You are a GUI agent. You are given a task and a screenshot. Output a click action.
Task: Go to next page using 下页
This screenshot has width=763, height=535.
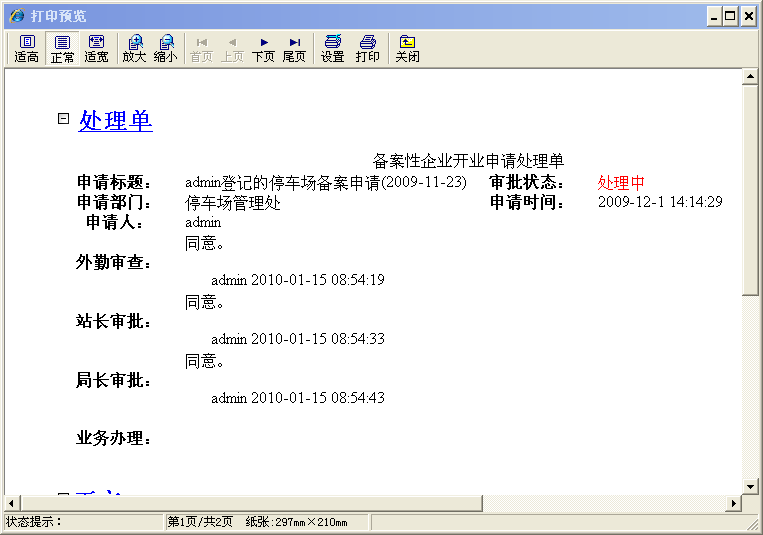[263, 48]
